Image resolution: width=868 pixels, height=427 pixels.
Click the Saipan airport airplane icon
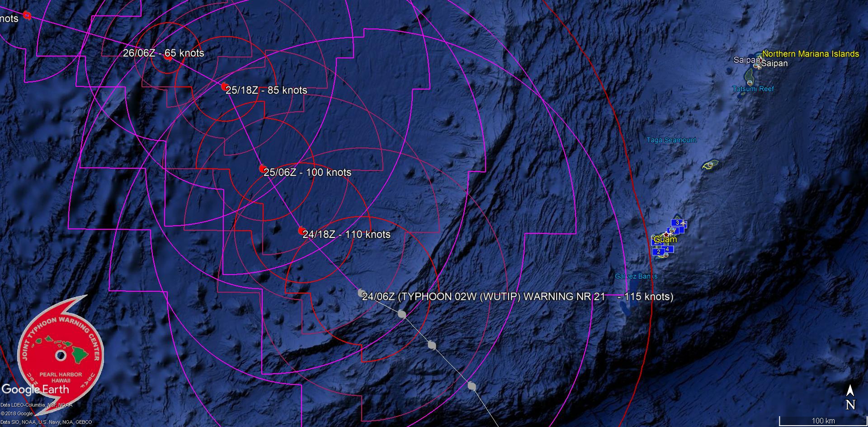pyautogui.click(x=759, y=66)
